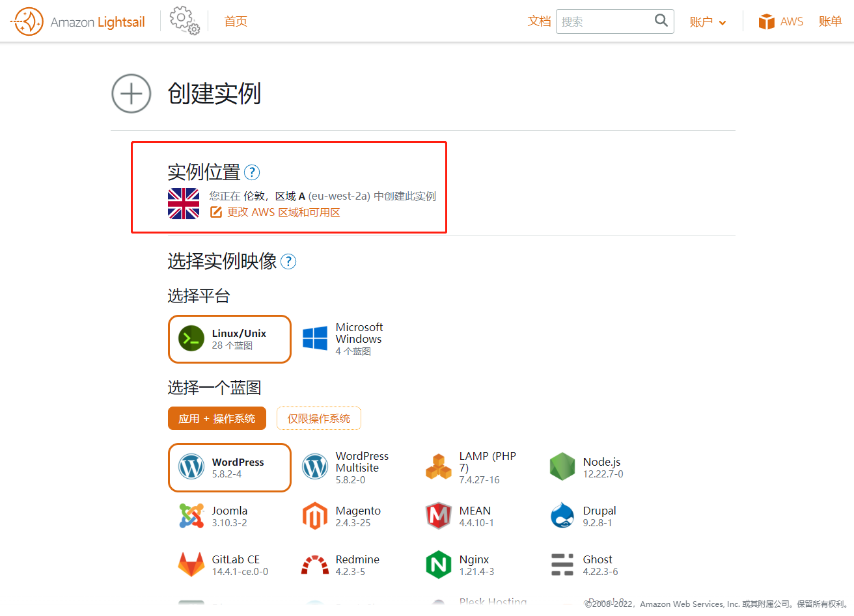Choose Ghost 4.22.3-6 blueprint text
The image size is (854, 616).
(600, 565)
